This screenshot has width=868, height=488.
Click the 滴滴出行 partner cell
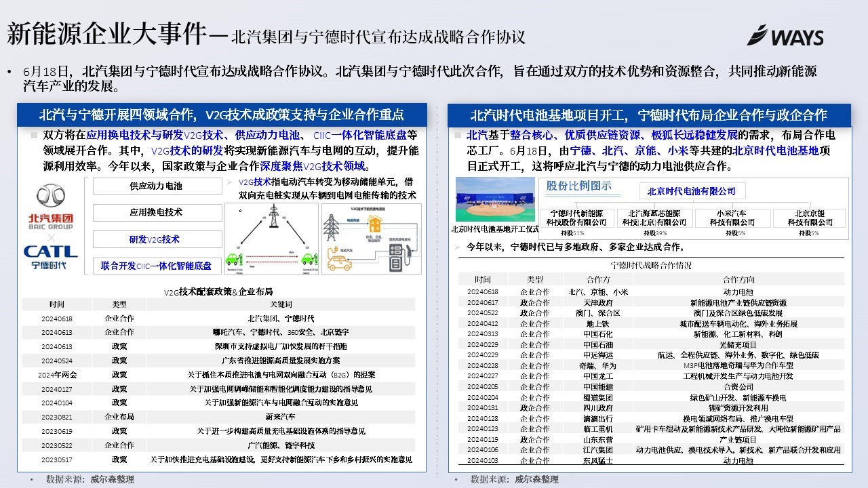click(597, 419)
